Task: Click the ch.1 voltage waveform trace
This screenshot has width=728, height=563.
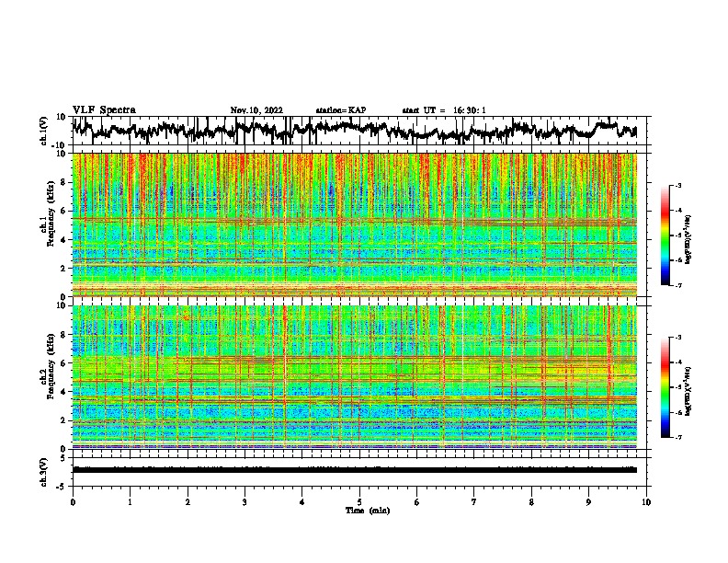Action: [354, 130]
